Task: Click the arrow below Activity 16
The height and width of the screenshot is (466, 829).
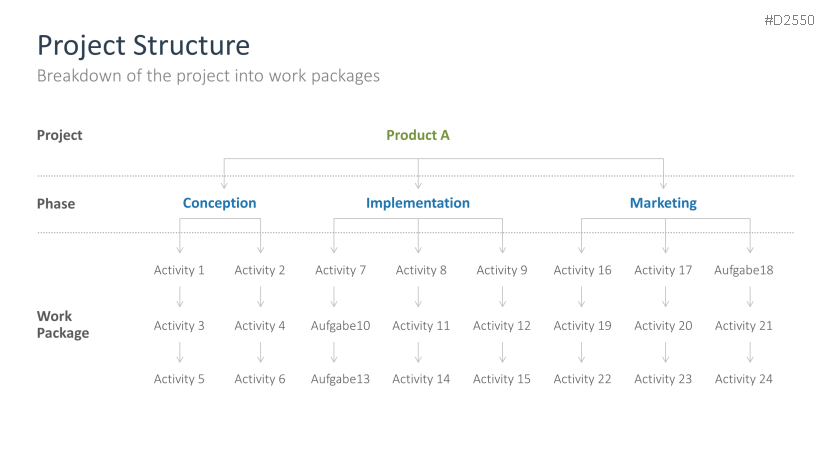Action: tap(582, 297)
